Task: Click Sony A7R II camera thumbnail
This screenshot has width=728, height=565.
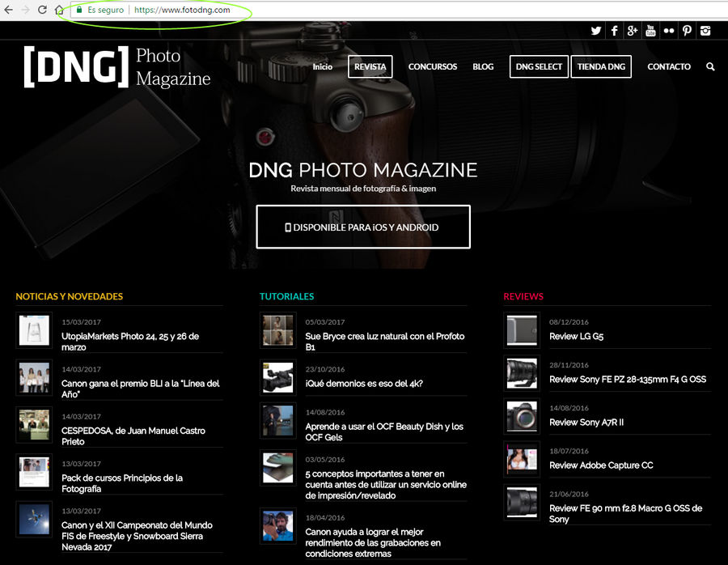Action: [522, 416]
